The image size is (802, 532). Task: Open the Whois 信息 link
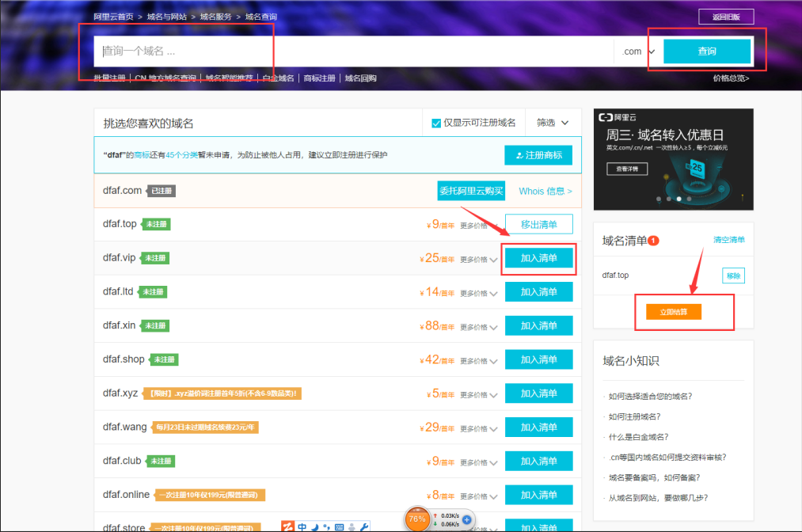[545, 191]
